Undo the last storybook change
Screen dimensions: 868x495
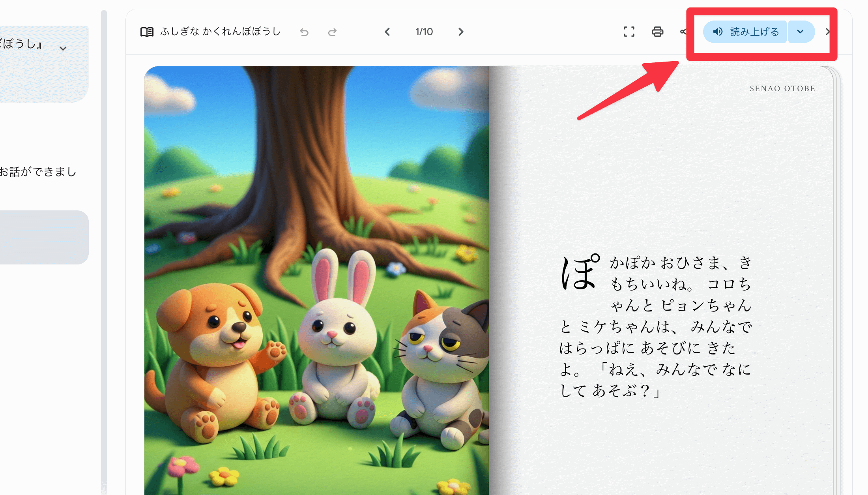pyautogui.click(x=304, y=32)
